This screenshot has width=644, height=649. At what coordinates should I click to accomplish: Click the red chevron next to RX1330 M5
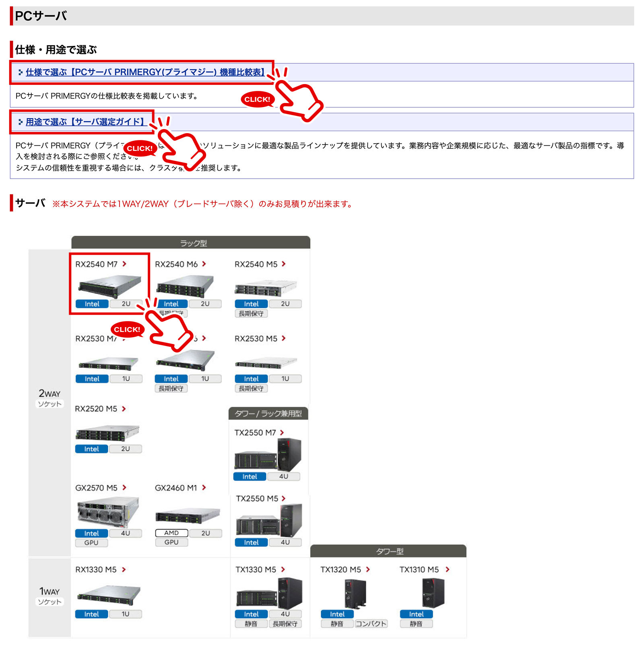(124, 570)
